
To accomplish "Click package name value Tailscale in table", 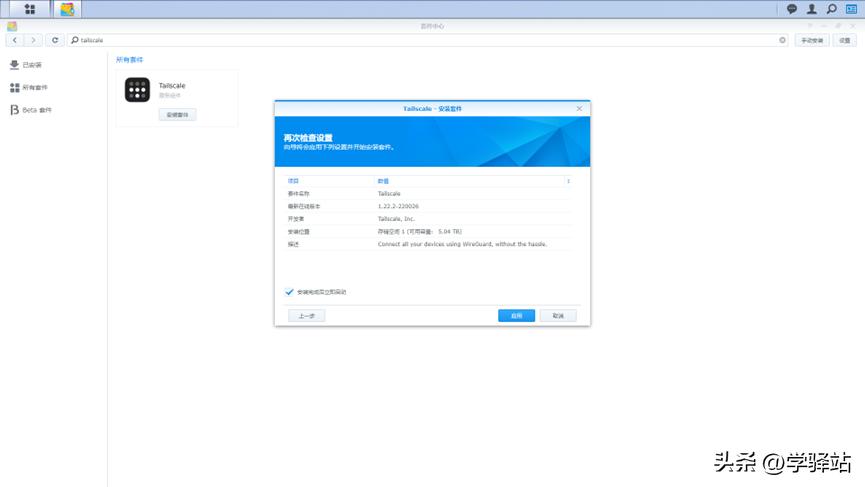I will click(389, 194).
